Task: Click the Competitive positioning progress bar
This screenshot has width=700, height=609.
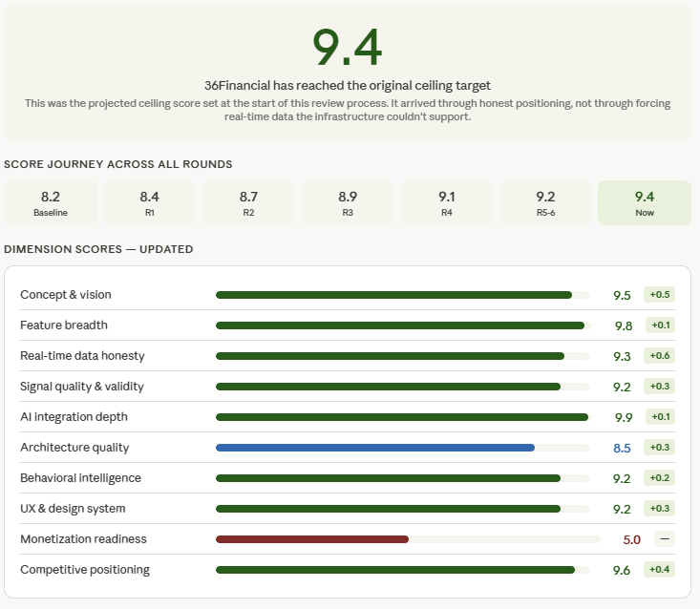Action: pyautogui.click(x=403, y=570)
